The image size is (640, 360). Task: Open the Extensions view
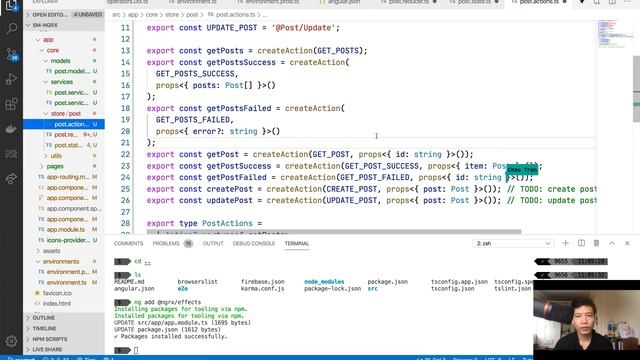click(x=11, y=104)
